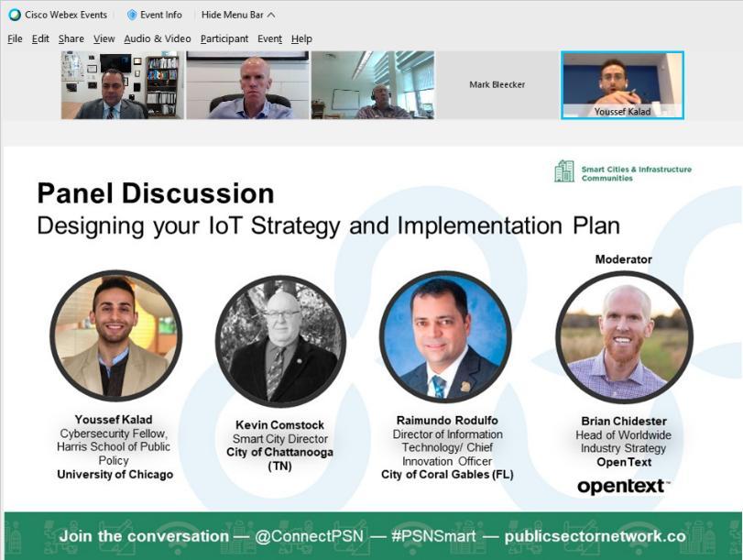Click the Event Info shield icon
Image resolution: width=743 pixels, height=560 pixels.
click(132, 15)
